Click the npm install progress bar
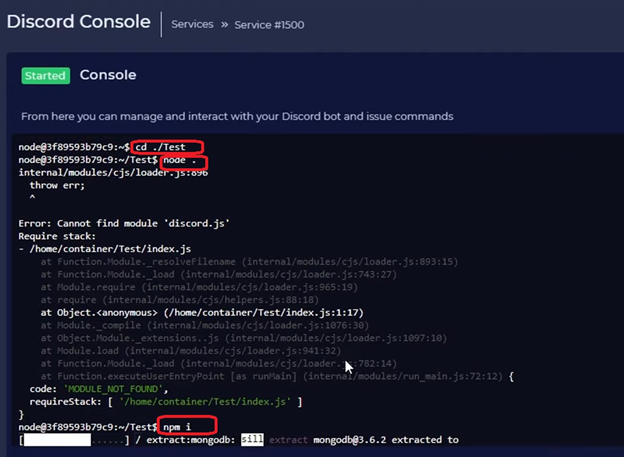Viewport: 624px width, 457px height. pos(74,440)
